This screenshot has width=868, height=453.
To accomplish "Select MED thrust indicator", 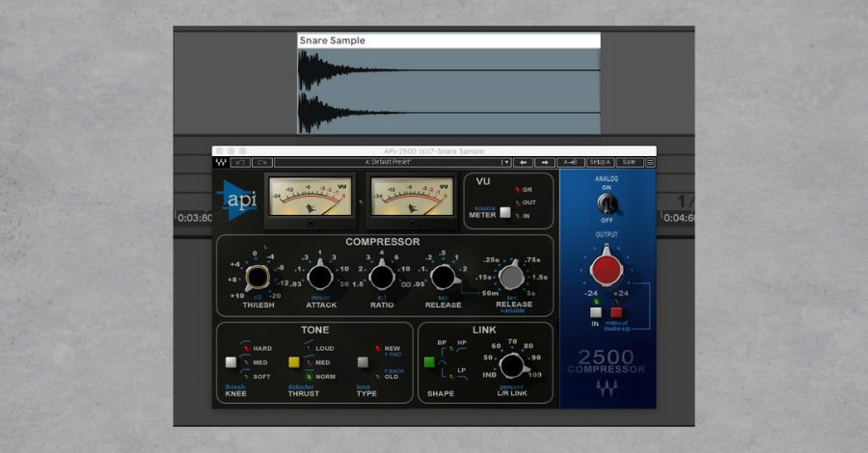I will [x=310, y=362].
